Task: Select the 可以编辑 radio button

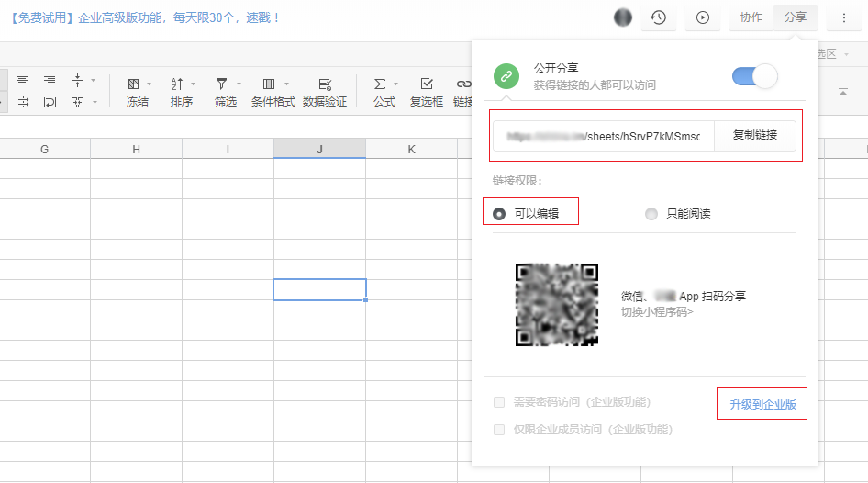Action: pyautogui.click(x=499, y=214)
